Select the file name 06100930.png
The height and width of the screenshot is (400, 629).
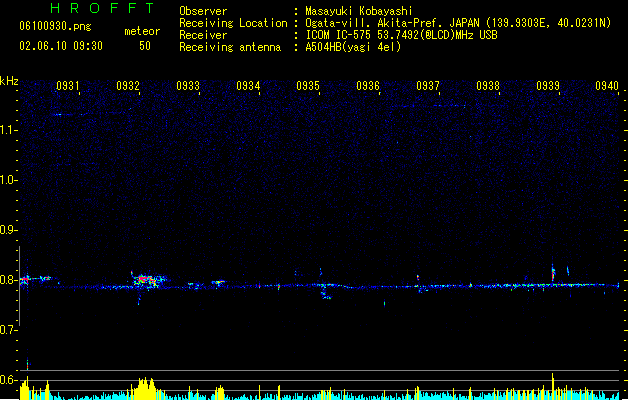pos(55,26)
